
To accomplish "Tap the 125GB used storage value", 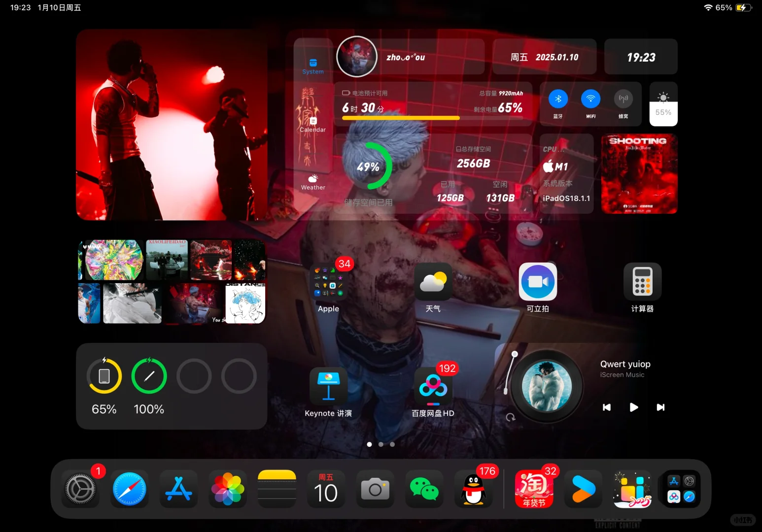I will (450, 198).
